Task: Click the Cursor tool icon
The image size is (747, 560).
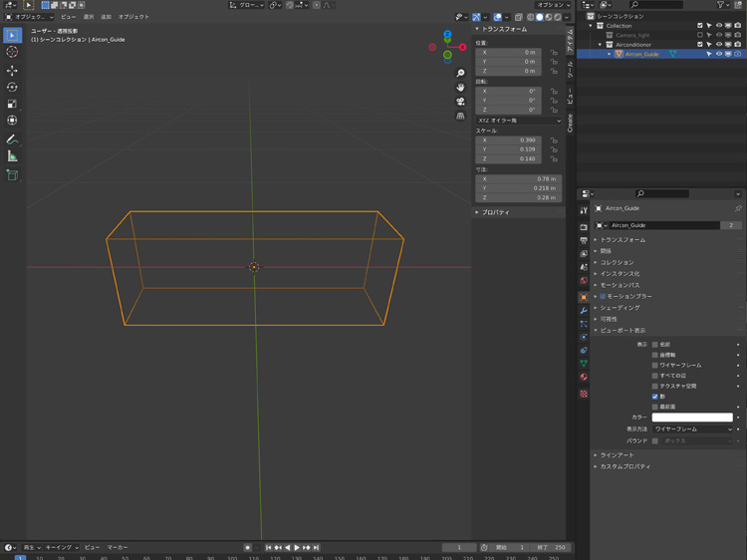Action: pos(12,52)
